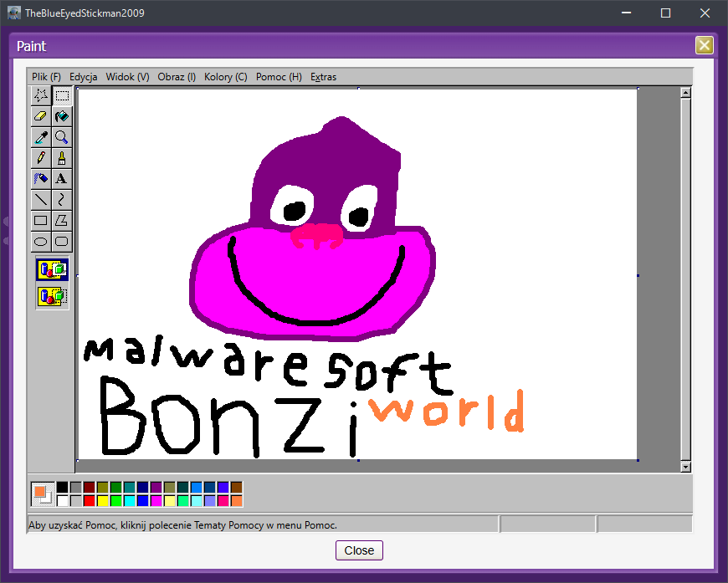The width and height of the screenshot is (728, 583).
Task: Pick the bright red color swatch
Action: click(x=90, y=500)
